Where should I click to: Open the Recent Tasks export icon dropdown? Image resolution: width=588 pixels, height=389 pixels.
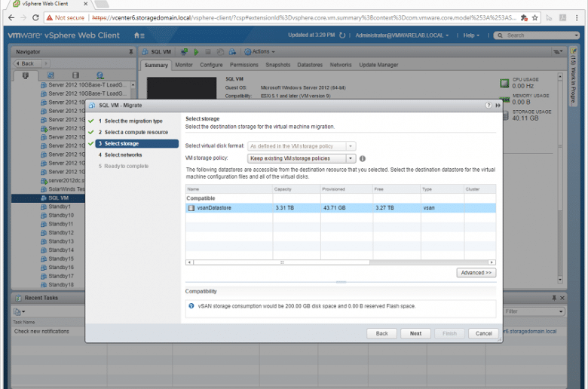pos(19,311)
